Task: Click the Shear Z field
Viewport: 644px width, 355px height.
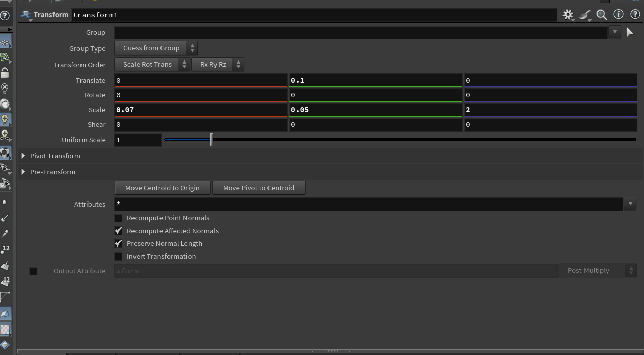Action: click(x=550, y=124)
